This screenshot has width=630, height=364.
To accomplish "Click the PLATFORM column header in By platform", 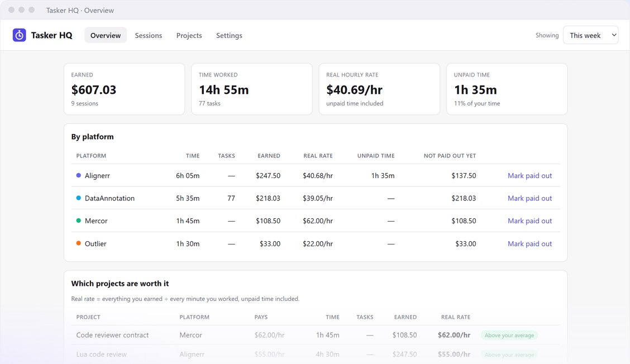I will [91, 156].
